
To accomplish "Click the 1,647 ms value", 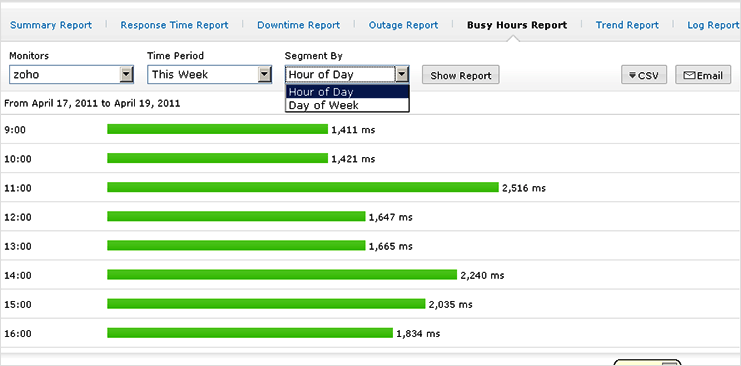I will pos(391,218).
